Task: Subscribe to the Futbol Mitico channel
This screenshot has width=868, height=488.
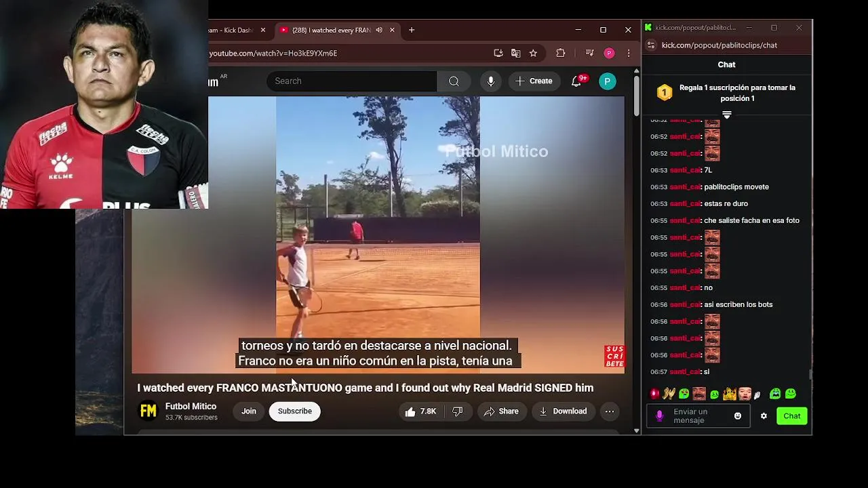Action: point(295,411)
